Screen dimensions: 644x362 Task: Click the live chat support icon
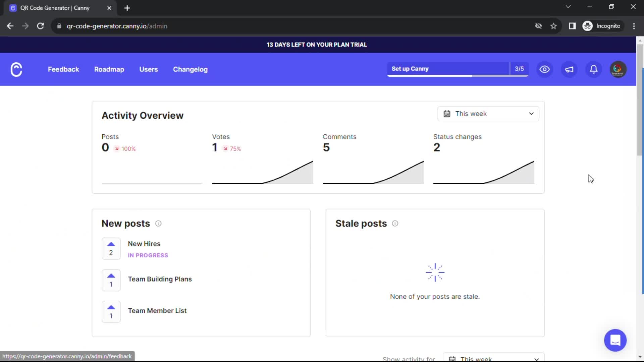point(615,340)
